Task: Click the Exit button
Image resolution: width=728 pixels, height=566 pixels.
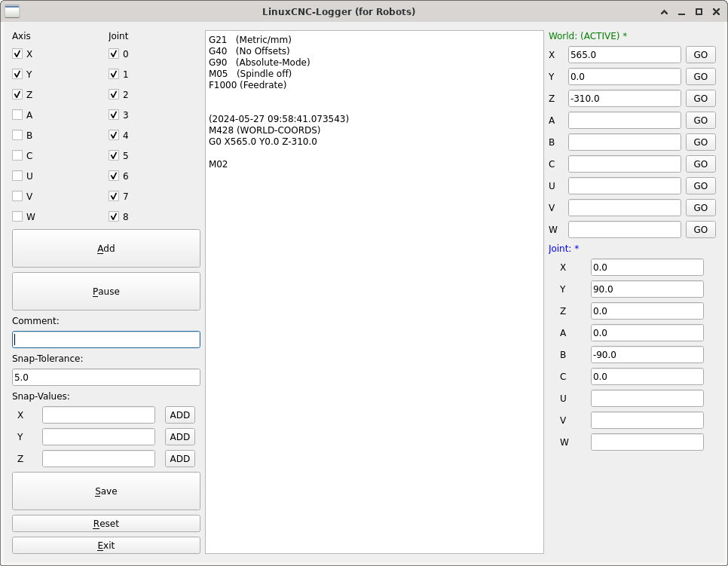Action: tap(106, 546)
